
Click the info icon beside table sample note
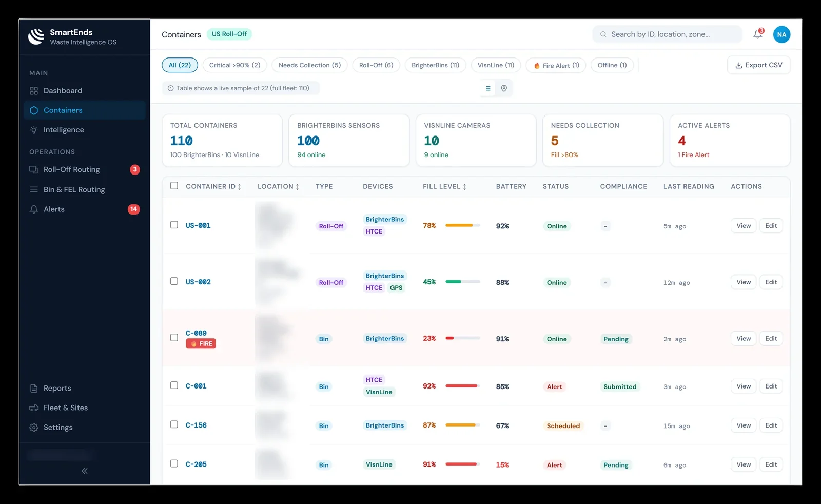171,88
